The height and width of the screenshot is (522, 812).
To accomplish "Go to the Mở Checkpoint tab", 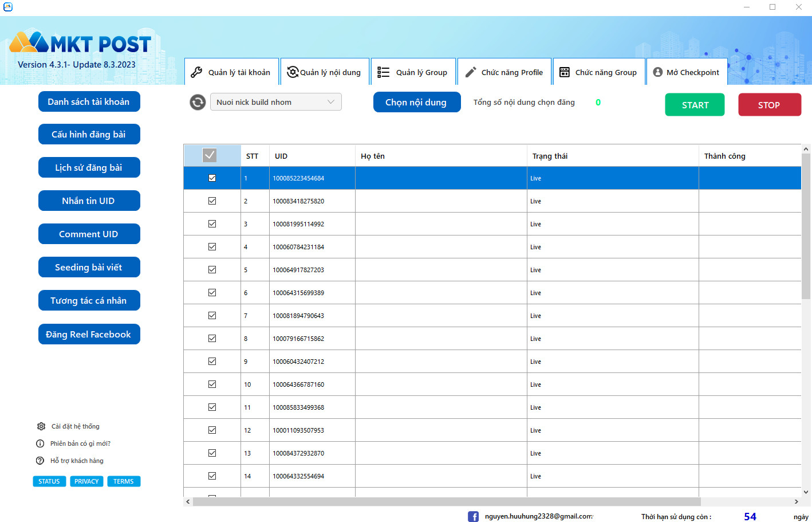I will click(x=687, y=72).
